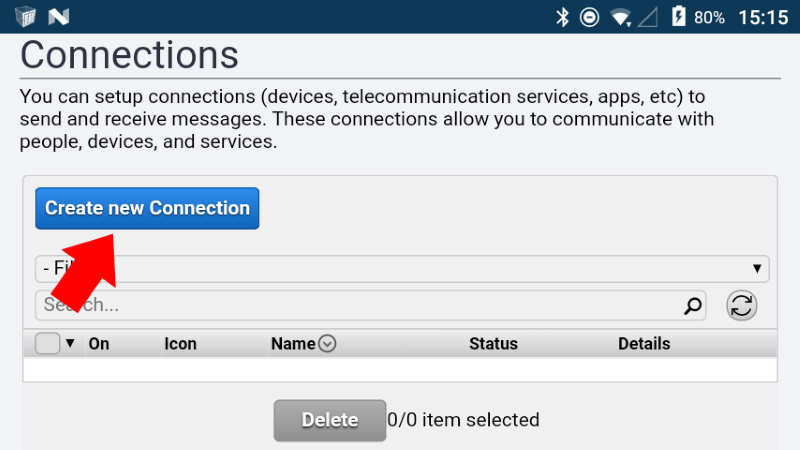Click the On column header
Viewport: 800px width, 450px height.
99,344
